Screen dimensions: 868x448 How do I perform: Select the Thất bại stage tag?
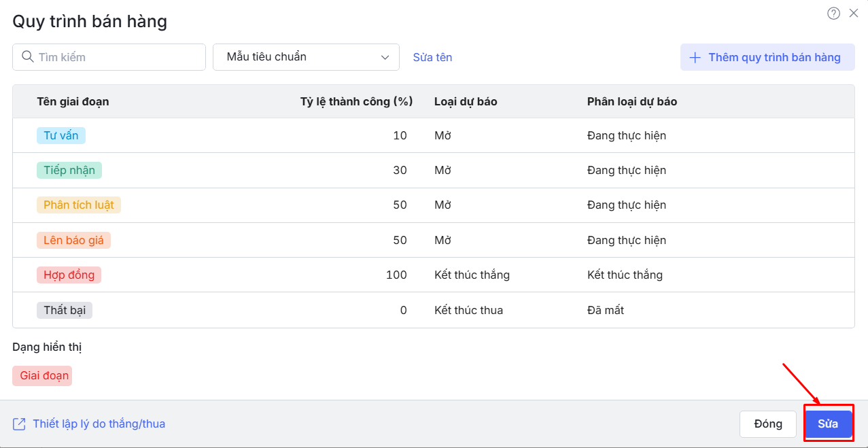[x=65, y=310]
